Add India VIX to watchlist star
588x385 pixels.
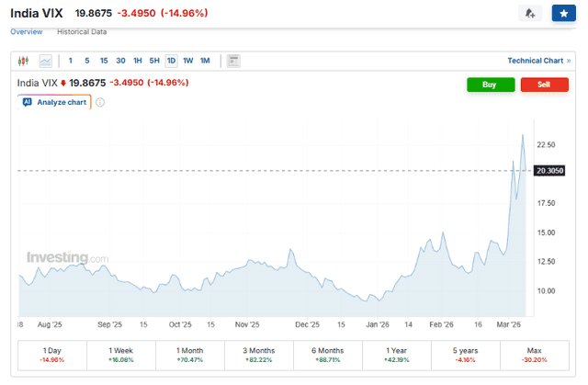coord(563,14)
